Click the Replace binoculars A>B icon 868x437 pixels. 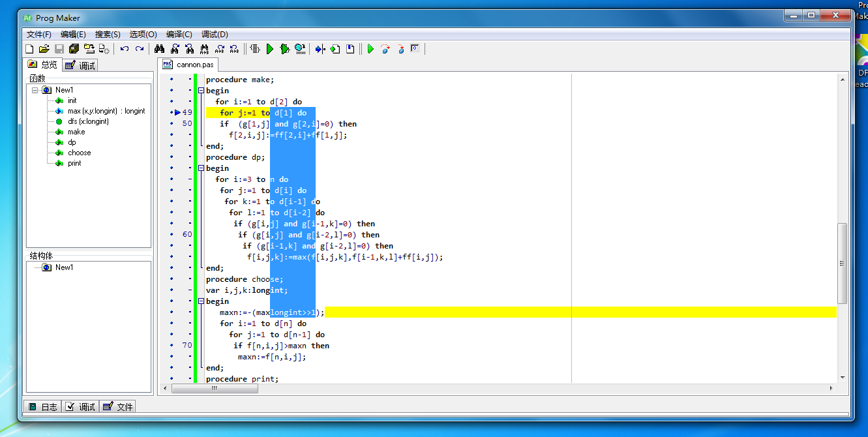(205, 49)
